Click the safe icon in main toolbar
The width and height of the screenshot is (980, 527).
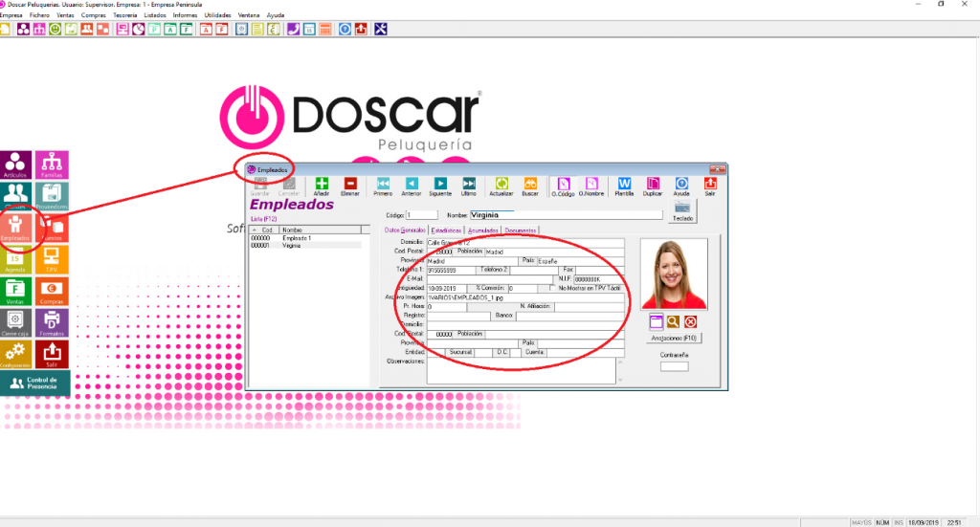coord(241,30)
